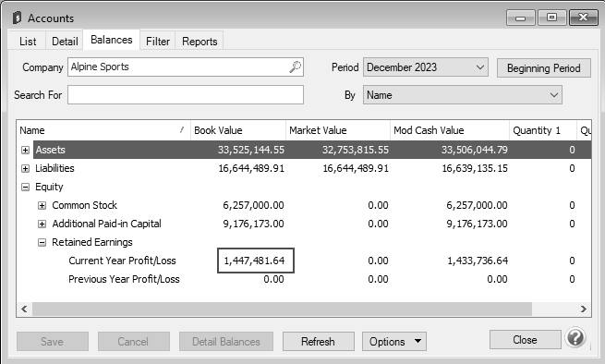Screen dimensions: 605x364
Task: Click the Assets row label
Action: point(51,150)
